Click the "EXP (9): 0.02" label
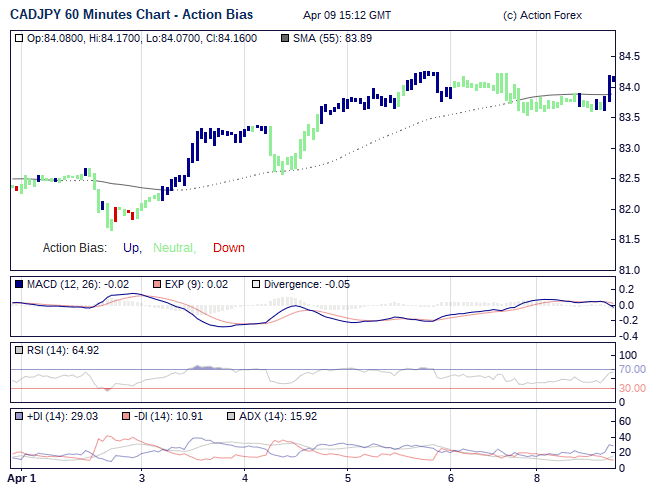 (196, 284)
